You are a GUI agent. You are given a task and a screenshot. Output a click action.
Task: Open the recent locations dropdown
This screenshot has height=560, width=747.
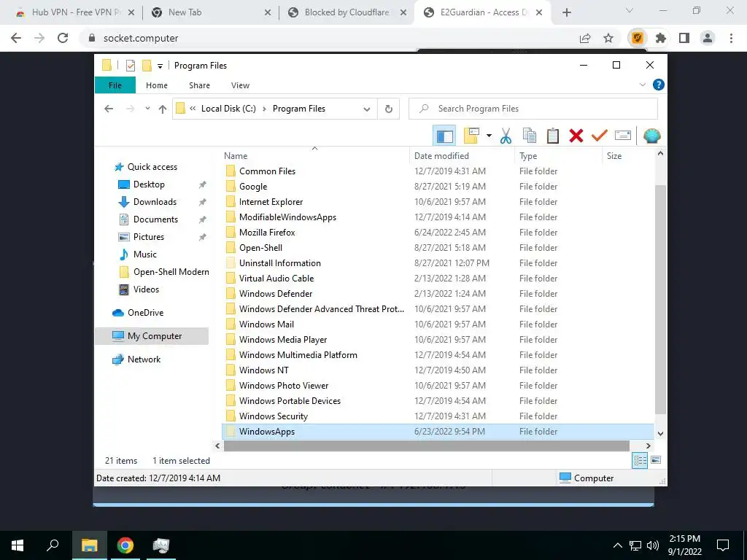[147, 109]
